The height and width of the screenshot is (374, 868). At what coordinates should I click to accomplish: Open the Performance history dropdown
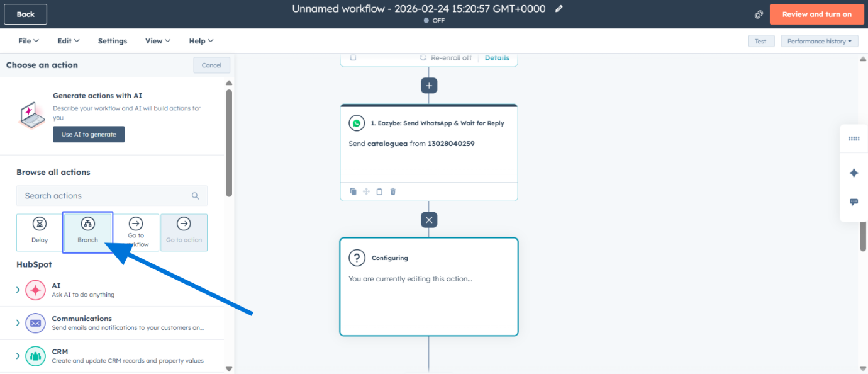(820, 41)
